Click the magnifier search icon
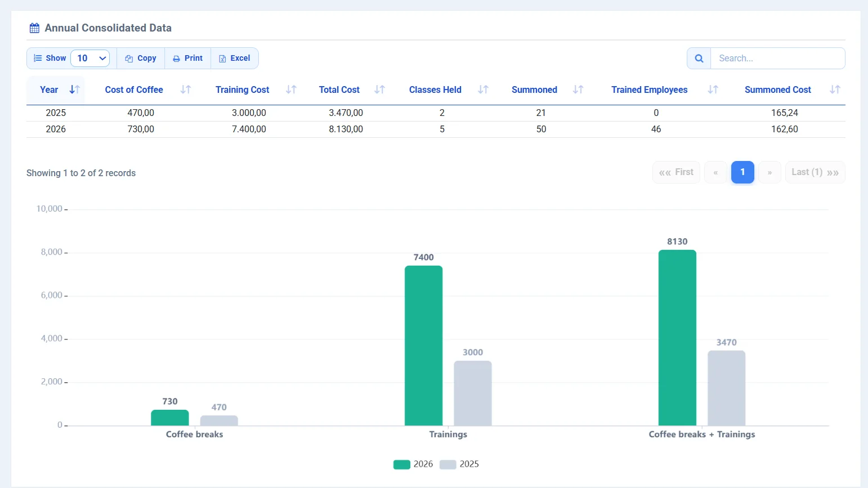Screen dimensions: 868x488 click(699, 58)
